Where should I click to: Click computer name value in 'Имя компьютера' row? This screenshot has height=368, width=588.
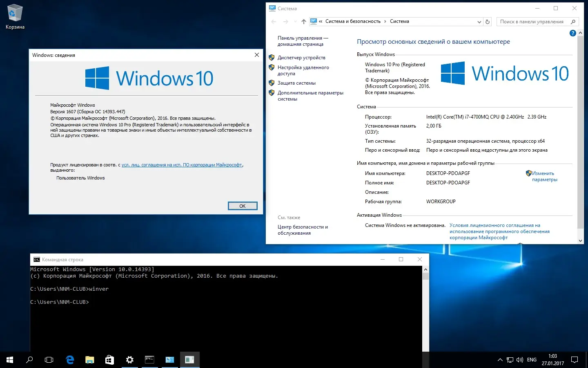click(x=448, y=173)
